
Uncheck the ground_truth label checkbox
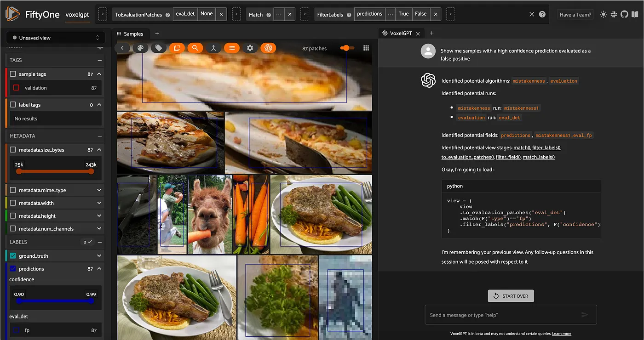(13, 256)
